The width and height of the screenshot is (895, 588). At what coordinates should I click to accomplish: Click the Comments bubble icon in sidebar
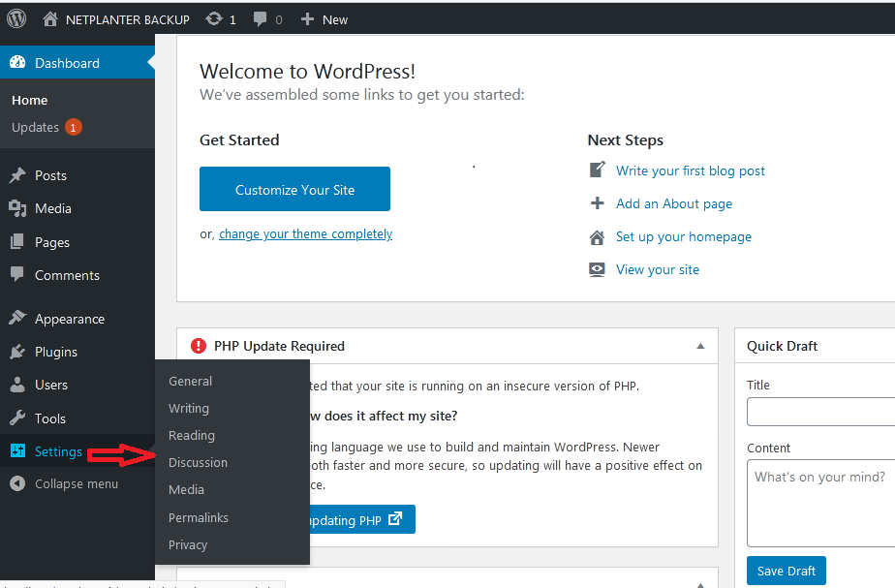17,274
